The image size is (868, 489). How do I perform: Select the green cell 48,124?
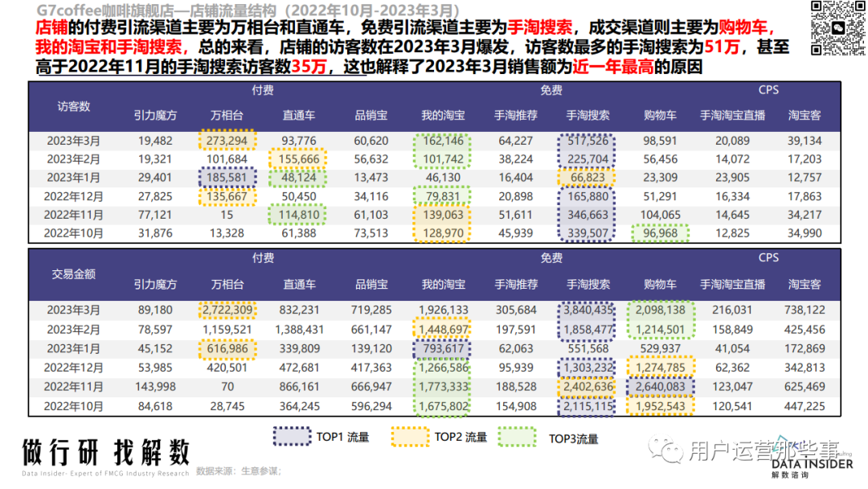pos(298,178)
